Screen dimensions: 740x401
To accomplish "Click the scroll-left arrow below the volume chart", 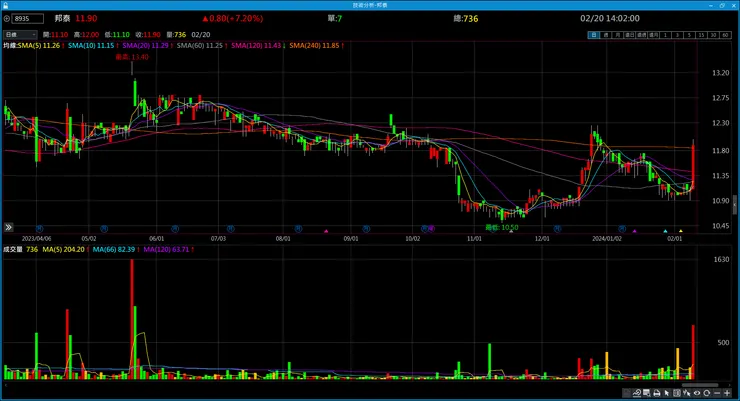I will [6, 385].
